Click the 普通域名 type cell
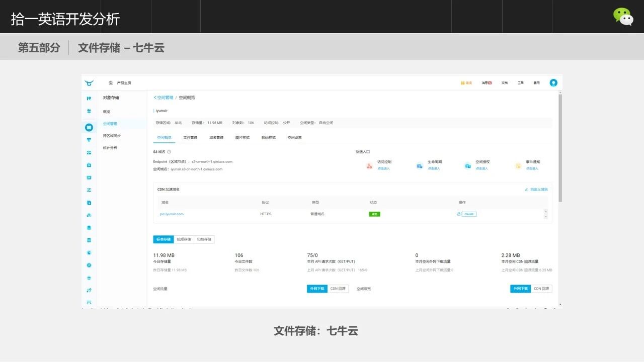 317,214
